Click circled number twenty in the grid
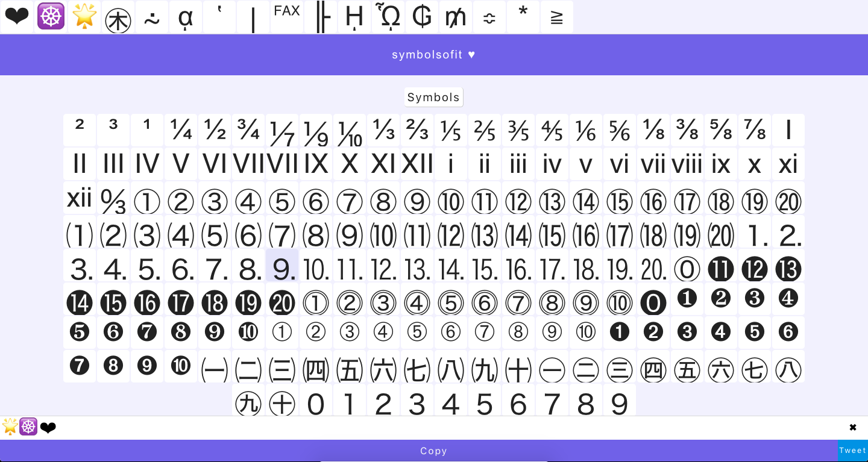The height and width of the screenshot is (462, 868). point(788,201)
